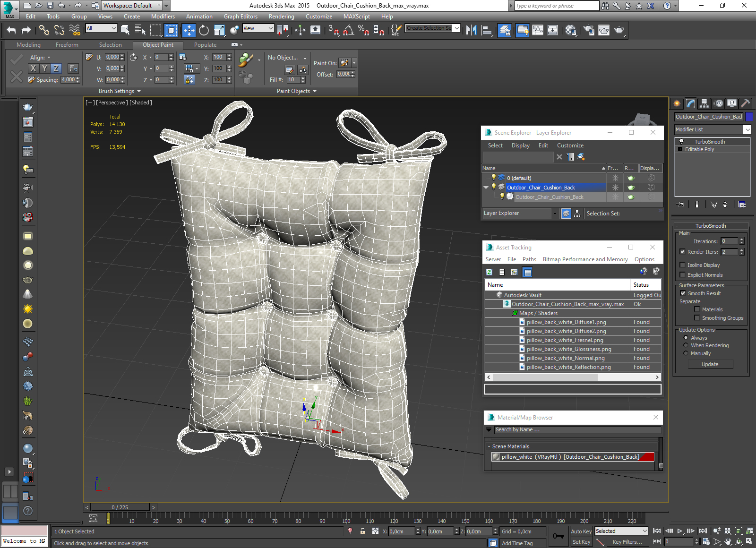Open the Display command panel tab
Image resolution: width=756 pixels, height=548 pixels.
pos(732,103)
